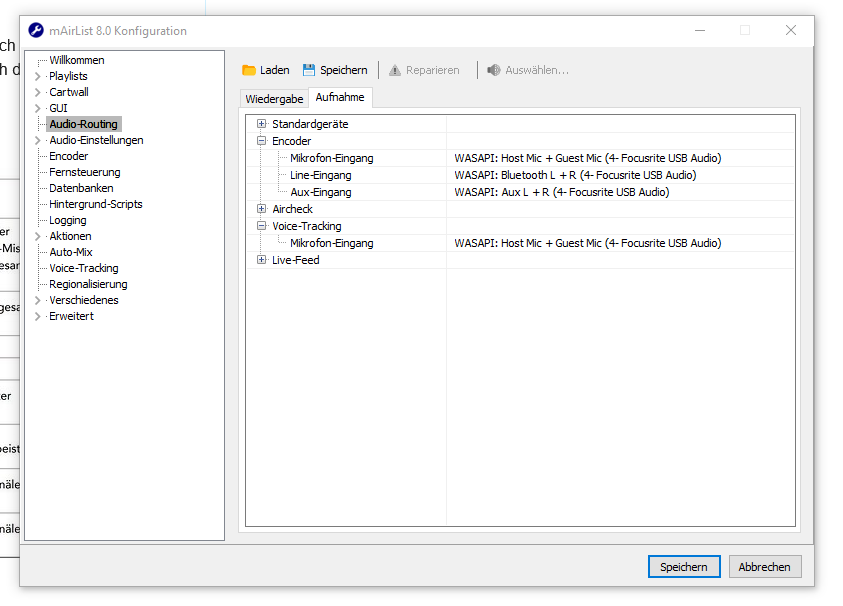Switch to the Wiedergabe tab
Image resolution: width=843 pixels, height=606 pixels.
274,99
